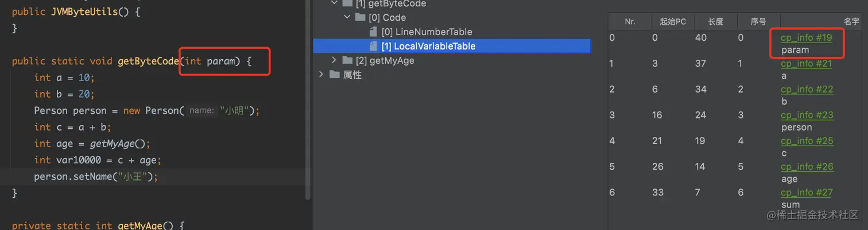This screenshot has width=868, height=230.
Task: Click the 属性 folder icon
Action: (334, 75)
